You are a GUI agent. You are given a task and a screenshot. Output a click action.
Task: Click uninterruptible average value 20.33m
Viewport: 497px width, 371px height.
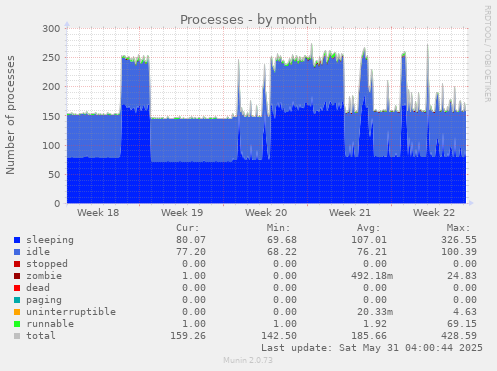click(375, 312)
